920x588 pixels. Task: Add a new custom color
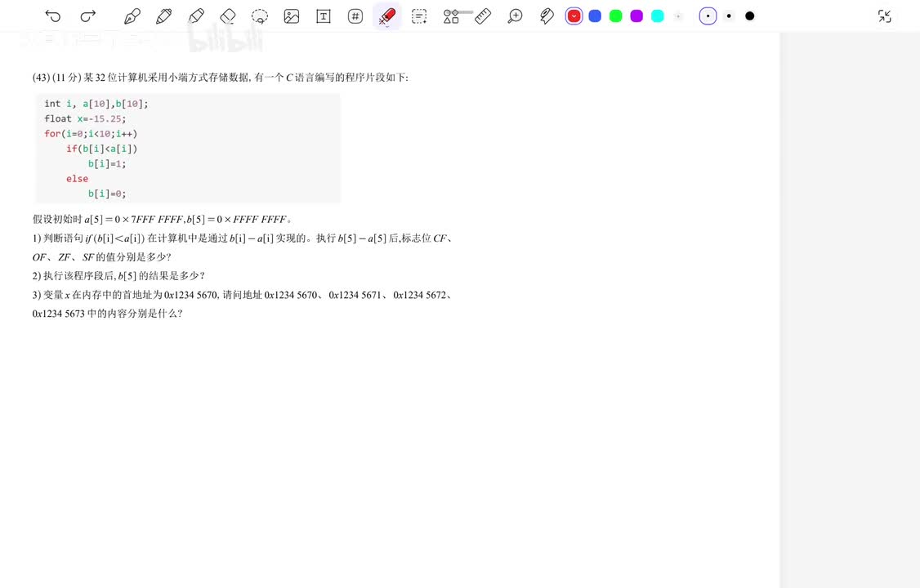click(x=678, y=16)
